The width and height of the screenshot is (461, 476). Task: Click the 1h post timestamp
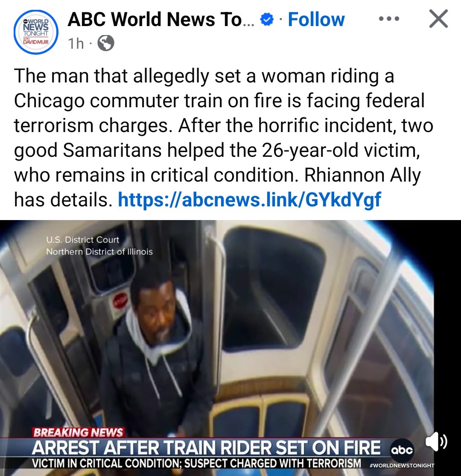pos(76,44)
